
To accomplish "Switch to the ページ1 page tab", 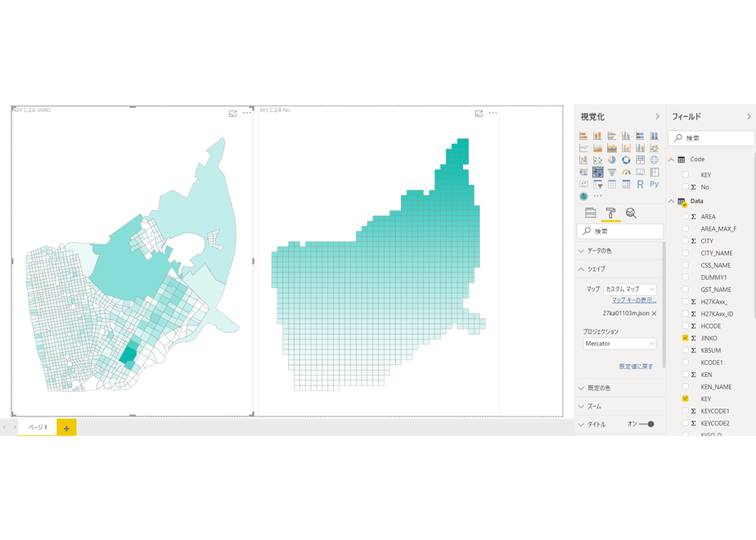I will pyautogui.click(x=38, y=427).
